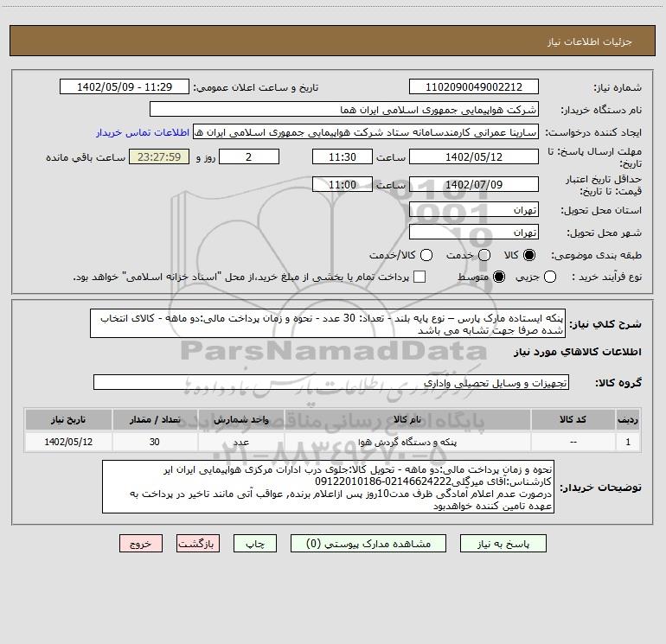Click the requester name field ساربنا عمرانی
Screen dimensions: 666x644
click(366, 132)
